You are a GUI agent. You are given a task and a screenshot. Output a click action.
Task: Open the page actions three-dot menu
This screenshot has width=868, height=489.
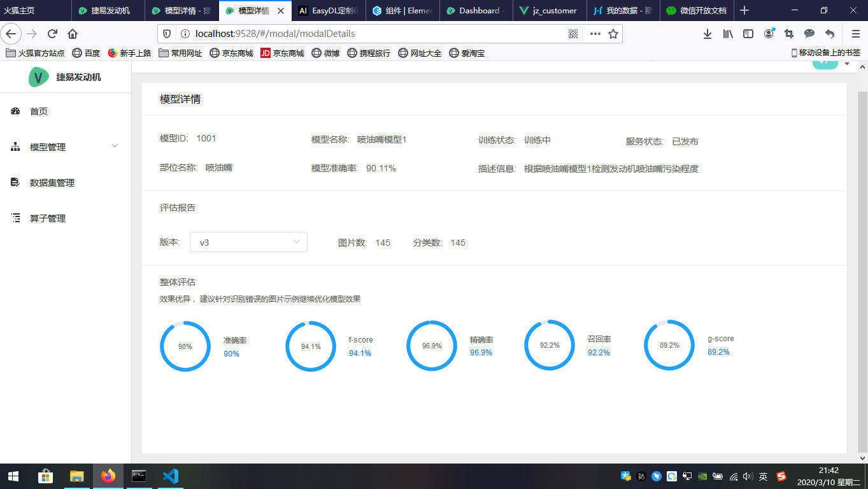[x=595, y=34]
